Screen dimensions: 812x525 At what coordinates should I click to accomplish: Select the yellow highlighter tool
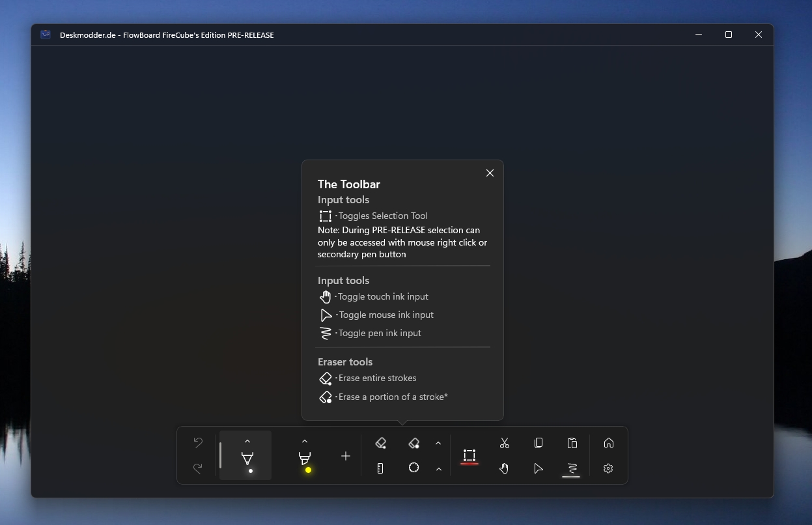click(x=305, y=459)
